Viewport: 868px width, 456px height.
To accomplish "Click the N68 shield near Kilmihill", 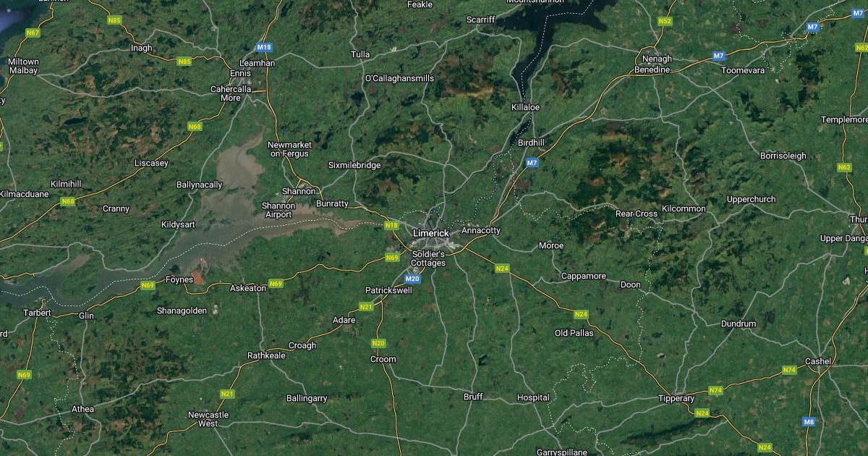I will click(68, 201).
